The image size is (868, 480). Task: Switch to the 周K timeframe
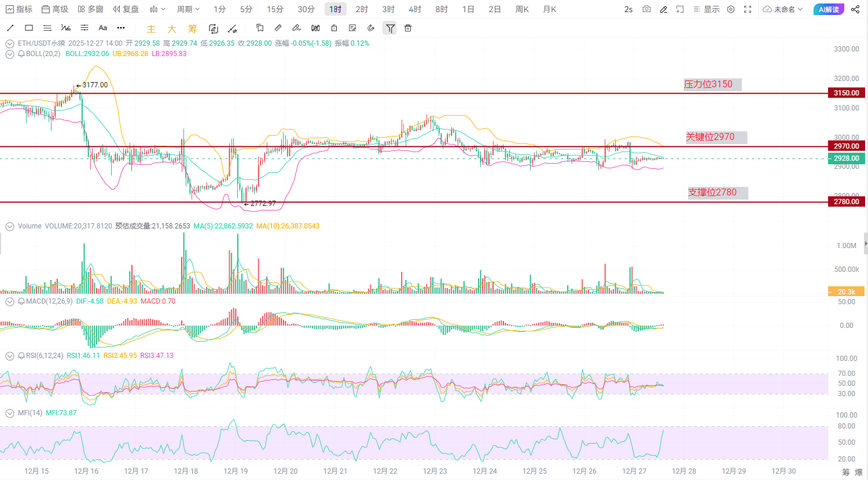(x=522, y=9)
